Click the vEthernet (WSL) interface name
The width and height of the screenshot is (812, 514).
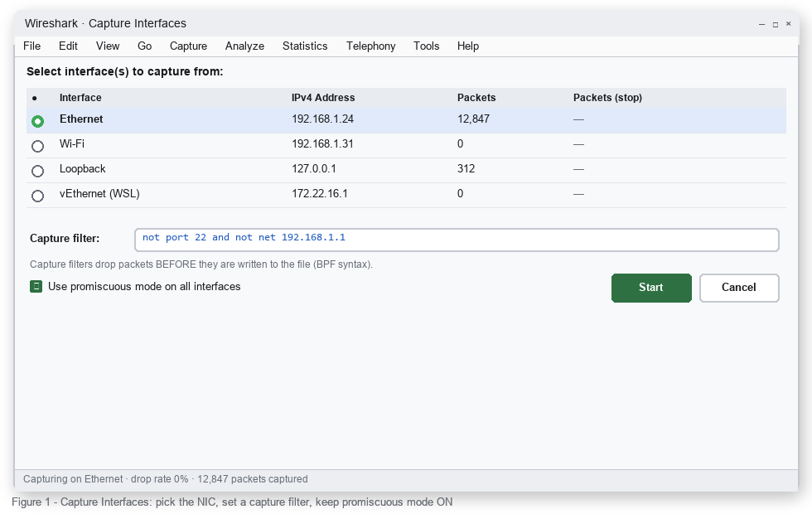coord(99,194)
